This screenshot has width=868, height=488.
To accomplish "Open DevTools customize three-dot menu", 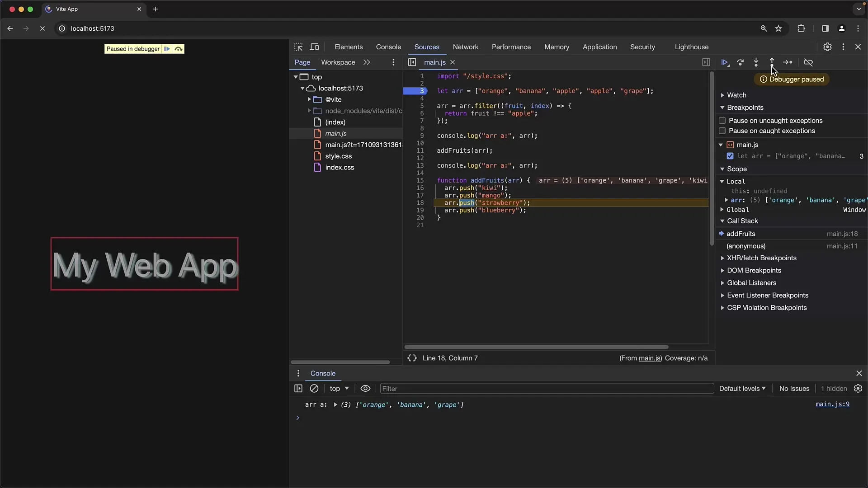I will (843, 47).
